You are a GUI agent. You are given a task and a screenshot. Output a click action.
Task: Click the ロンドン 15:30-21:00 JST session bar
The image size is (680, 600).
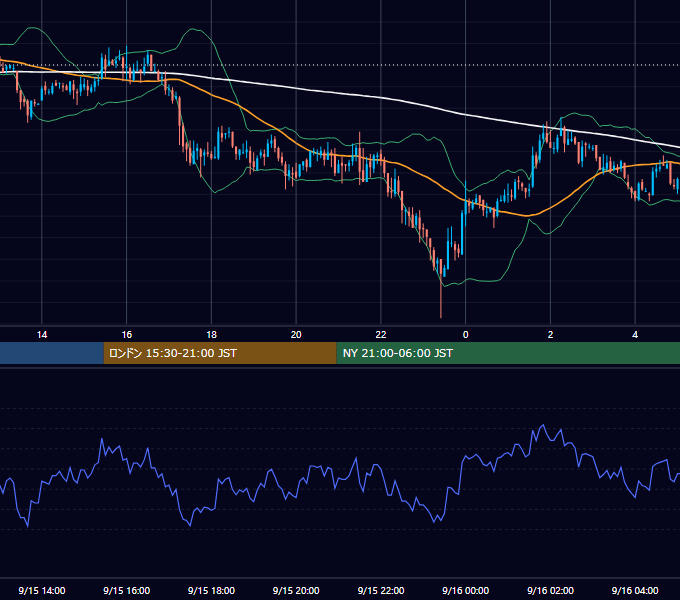pyautogui.click(x=220, y=353)
